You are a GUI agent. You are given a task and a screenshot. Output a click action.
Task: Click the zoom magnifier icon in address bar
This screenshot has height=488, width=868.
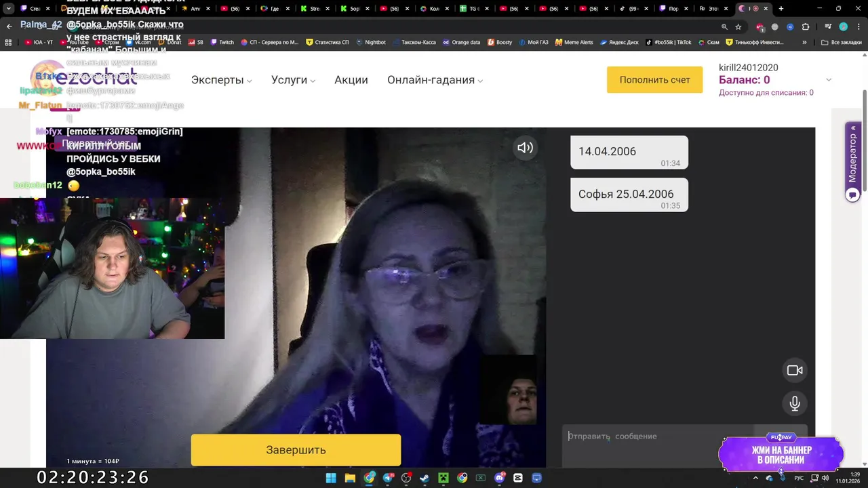tap(724, 26)
